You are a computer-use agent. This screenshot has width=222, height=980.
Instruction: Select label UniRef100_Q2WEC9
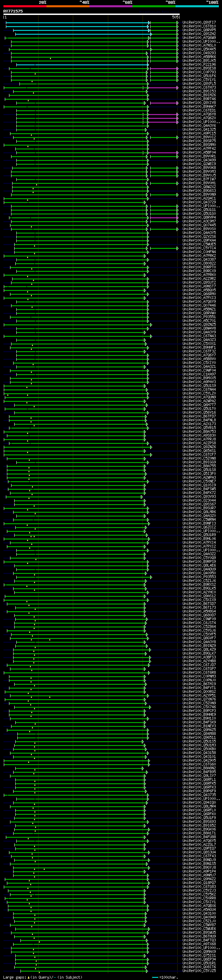coord(199,164)
